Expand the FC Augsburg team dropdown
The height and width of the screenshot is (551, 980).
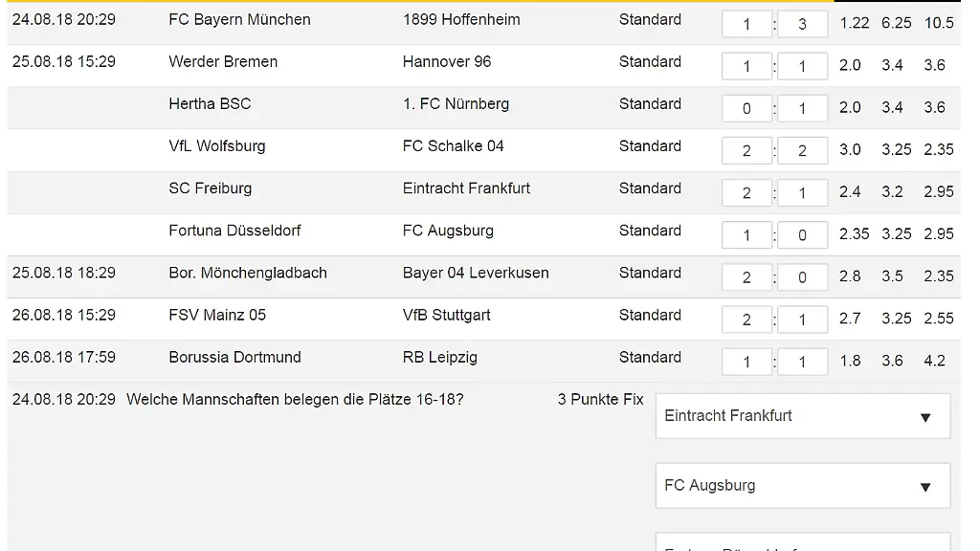(802, 486)
